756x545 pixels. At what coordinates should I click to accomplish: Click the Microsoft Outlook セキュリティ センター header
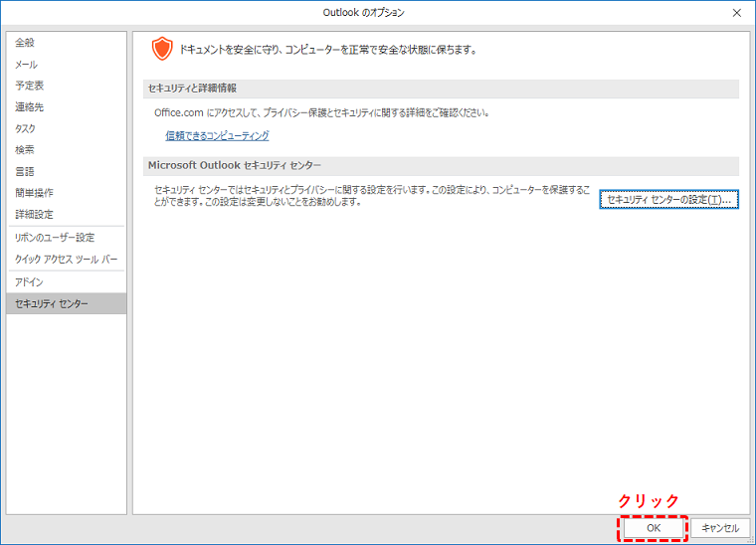click(441, 166)
